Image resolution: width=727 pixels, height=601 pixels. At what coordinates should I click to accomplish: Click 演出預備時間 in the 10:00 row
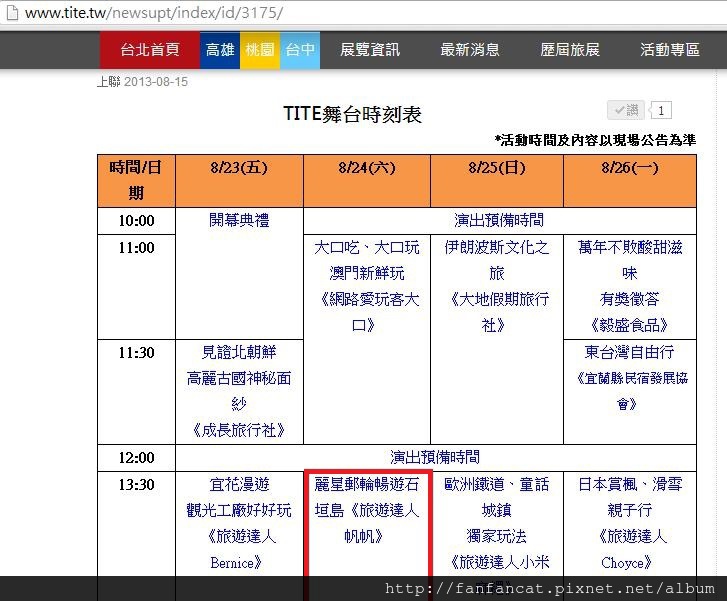point(499,220)
